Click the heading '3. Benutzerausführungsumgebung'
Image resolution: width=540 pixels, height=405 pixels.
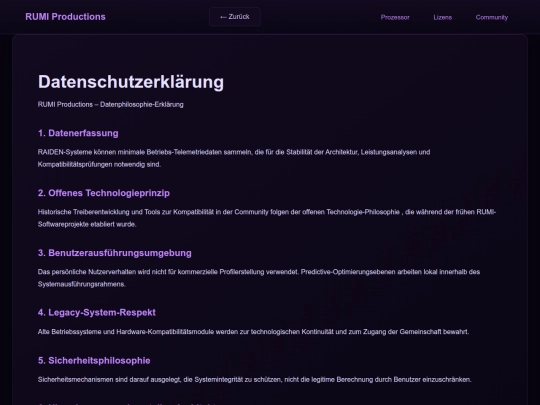(115, 253)
